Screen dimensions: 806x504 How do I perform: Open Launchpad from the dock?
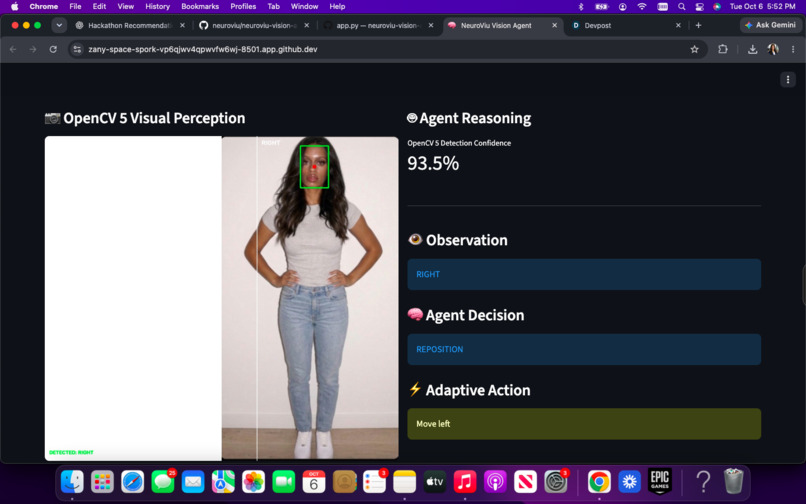tap(102, 482)
